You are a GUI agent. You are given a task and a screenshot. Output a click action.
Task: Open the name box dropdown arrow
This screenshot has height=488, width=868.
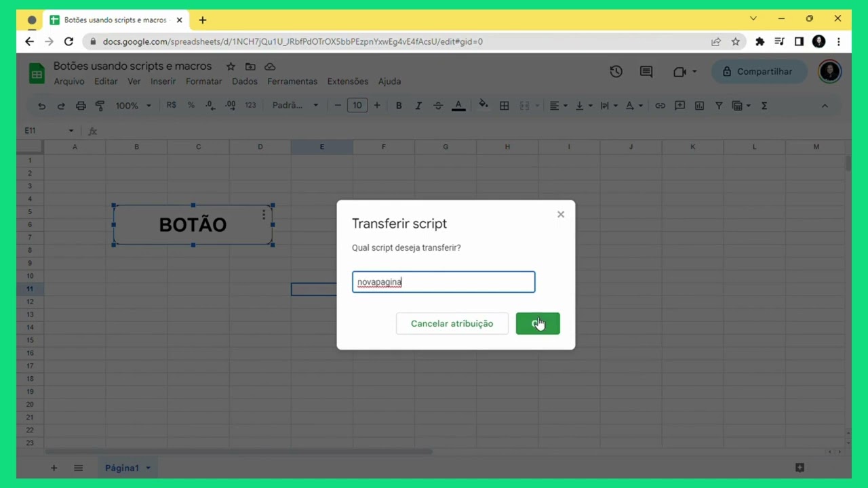(71, 130)
